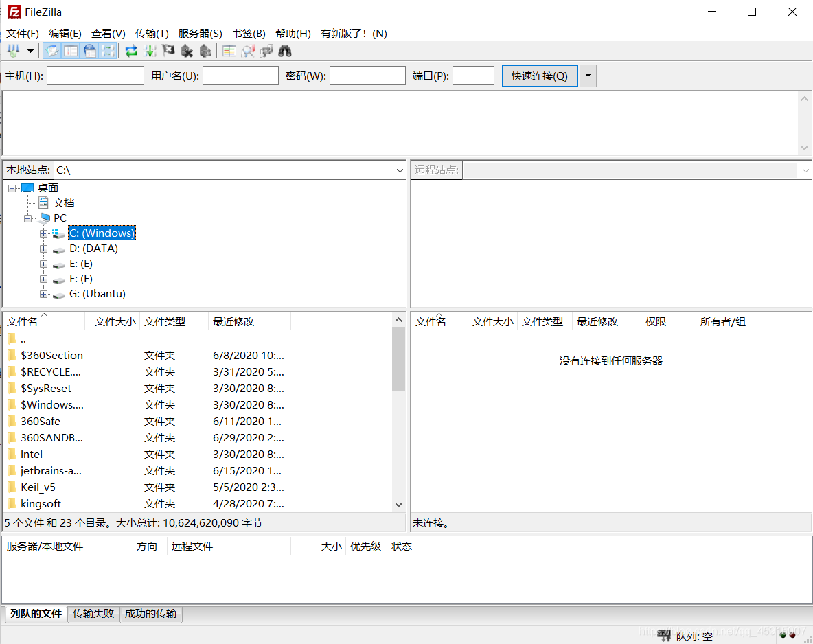Image resolution: width=813 pixels, height=644 pixels.
Task: Switch to the 成功的传输 tab
Action: [x=151, y=613]
